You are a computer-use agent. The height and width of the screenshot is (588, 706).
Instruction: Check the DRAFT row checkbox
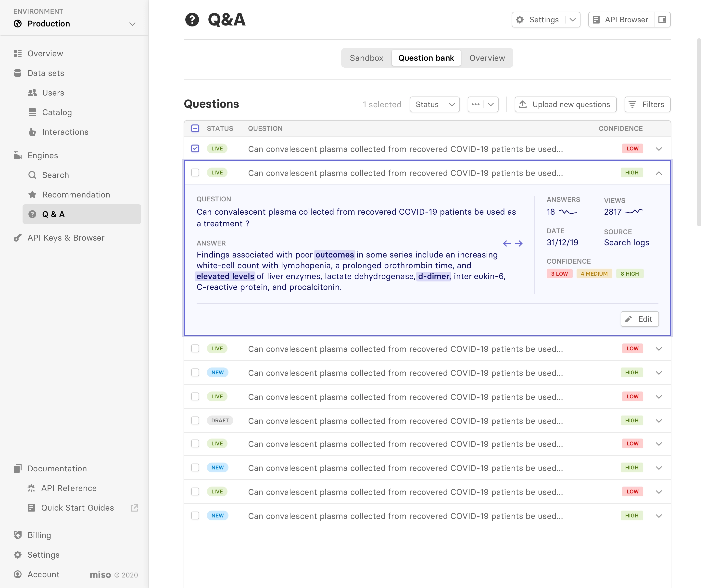click(195, 420)
